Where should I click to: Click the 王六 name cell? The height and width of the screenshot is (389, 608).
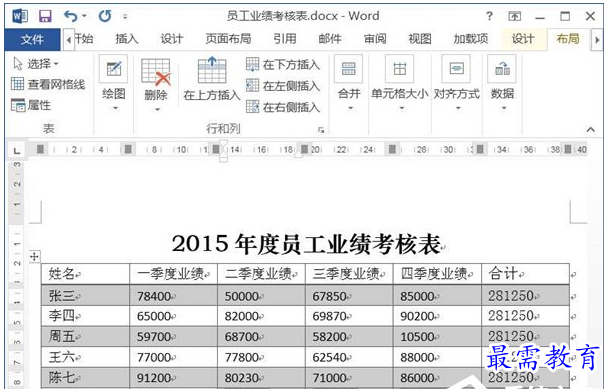point(85,357)
